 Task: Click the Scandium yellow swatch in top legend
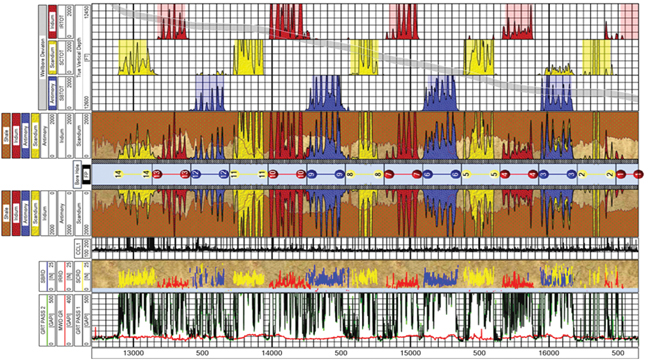(x=52, y=57)
